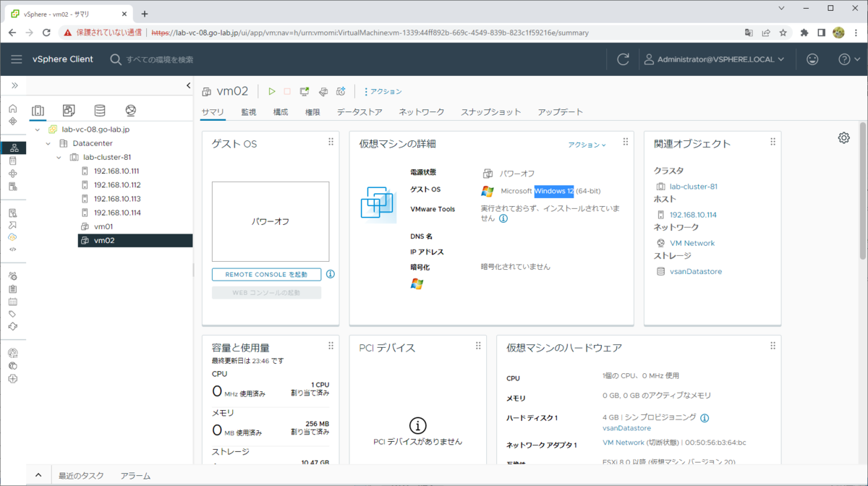
Task: Expand the left sidebar with double chevron
Action: (14, 85)
